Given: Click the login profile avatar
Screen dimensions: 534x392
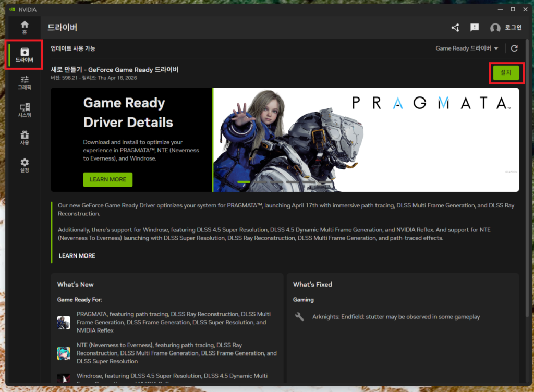Looking at the screenshot, I should [495, 28].
